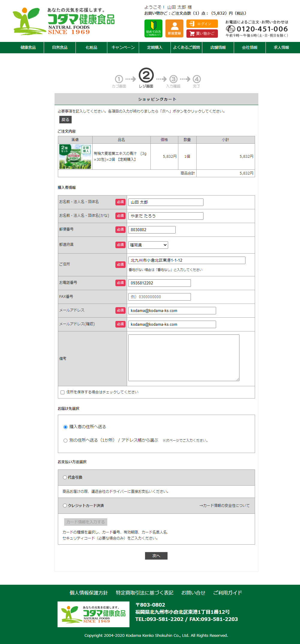Click the step 4 完了 indicator
Viewport: 300px width, 644px height.
(196, 81)
